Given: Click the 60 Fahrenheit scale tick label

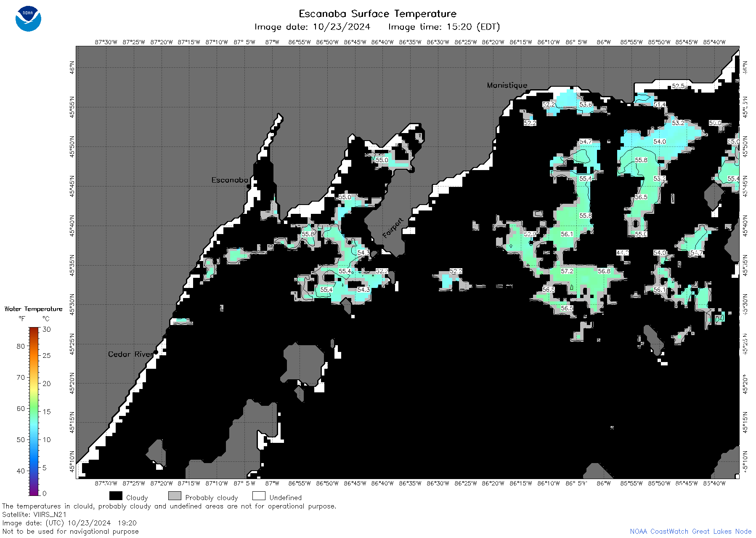Looking at the screenshot, I should click(21, 408).
